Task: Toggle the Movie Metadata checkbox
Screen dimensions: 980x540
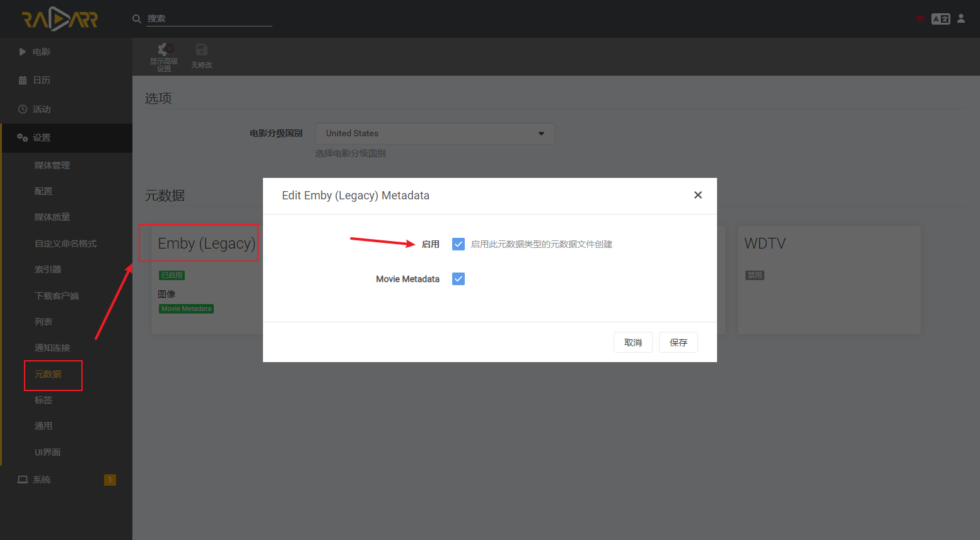Action: click(x=458, y=279)
